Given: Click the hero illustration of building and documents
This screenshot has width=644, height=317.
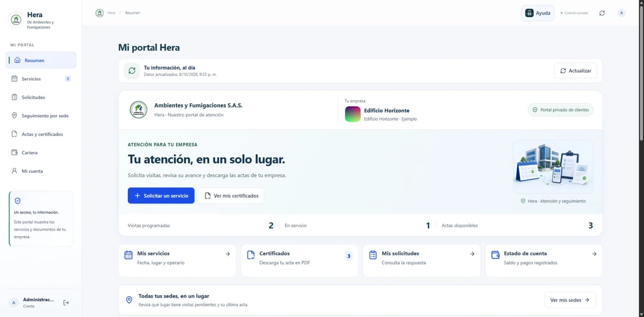Looking at the screenshot, I should [553, 167].
